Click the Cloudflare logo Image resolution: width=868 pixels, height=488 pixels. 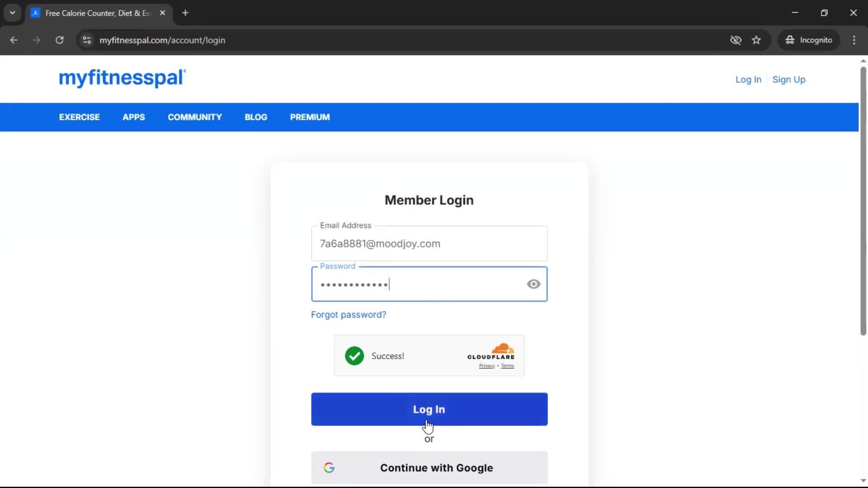[491, 352]
